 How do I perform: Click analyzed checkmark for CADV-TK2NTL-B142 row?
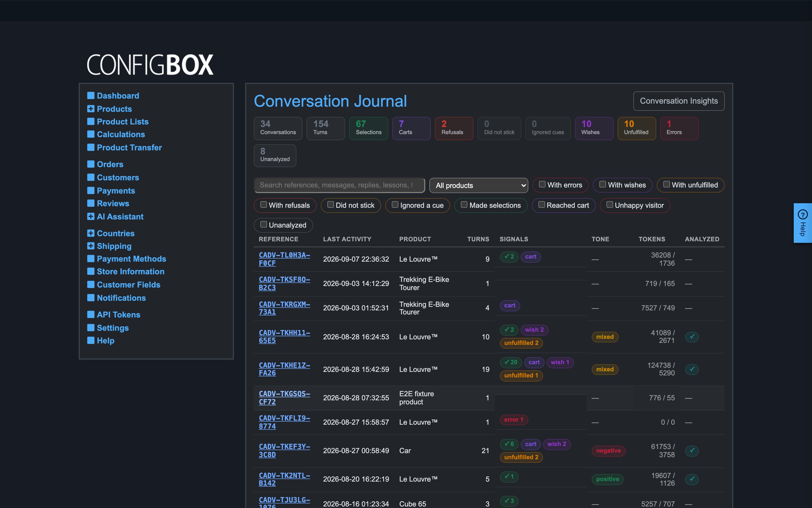(692, 479)
